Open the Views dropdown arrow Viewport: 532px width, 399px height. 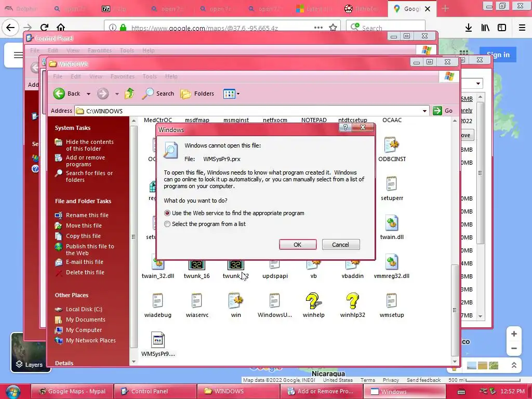(238, 94)
